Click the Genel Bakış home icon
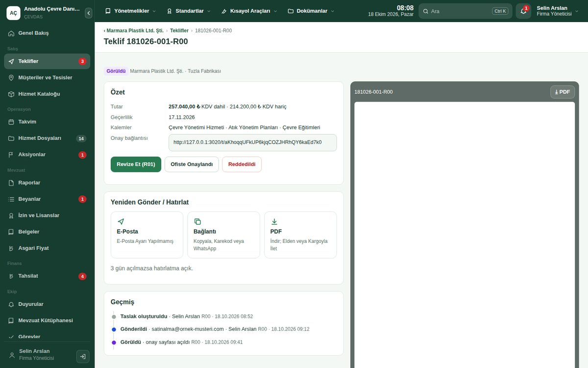The width and height of the screenshot is (588, 368). tap(11, 33)
